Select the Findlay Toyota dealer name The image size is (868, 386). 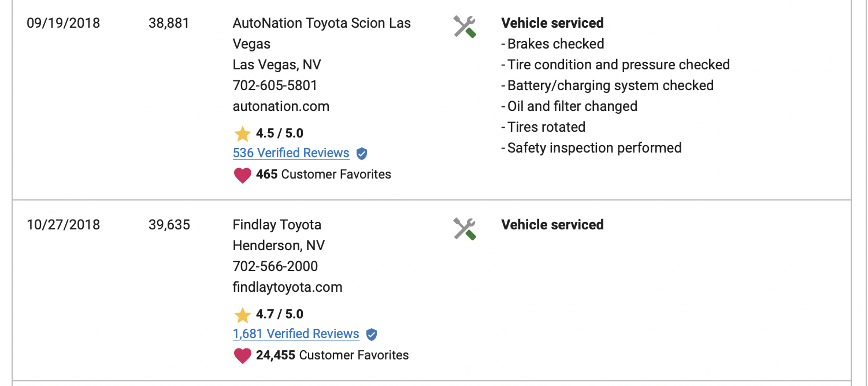[277, 225]
